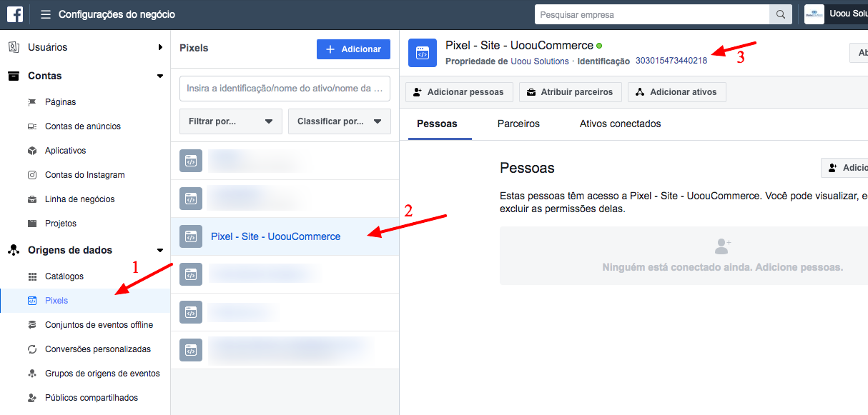Click pixel icon beside Pixel - Site - UoouCommerce
This screenshot has height=415, width=868.
tap(191, 236)
